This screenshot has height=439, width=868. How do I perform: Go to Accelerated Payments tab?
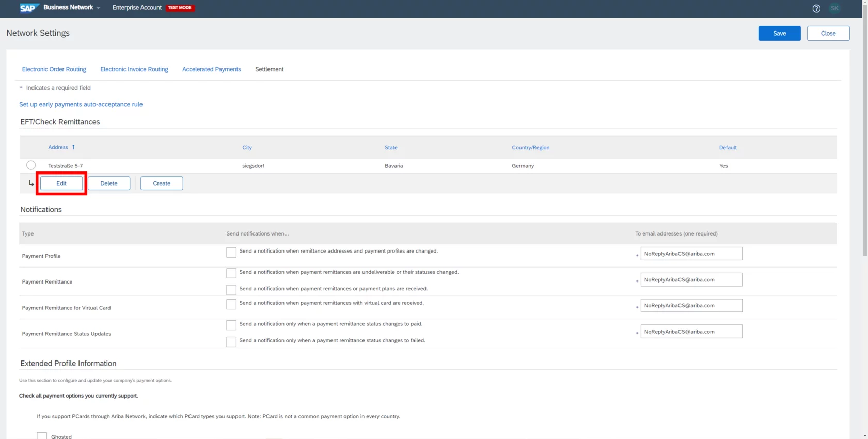[x=211, y=69]
